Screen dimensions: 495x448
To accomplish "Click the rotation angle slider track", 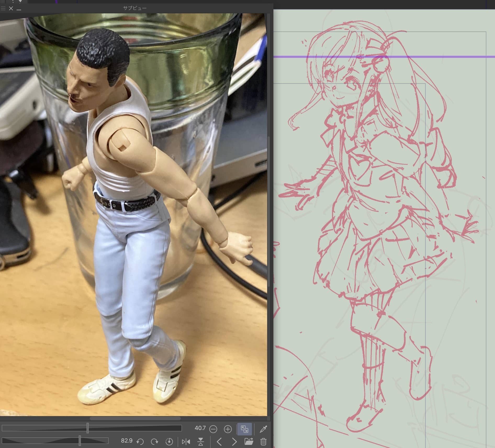I will (55, 441).
